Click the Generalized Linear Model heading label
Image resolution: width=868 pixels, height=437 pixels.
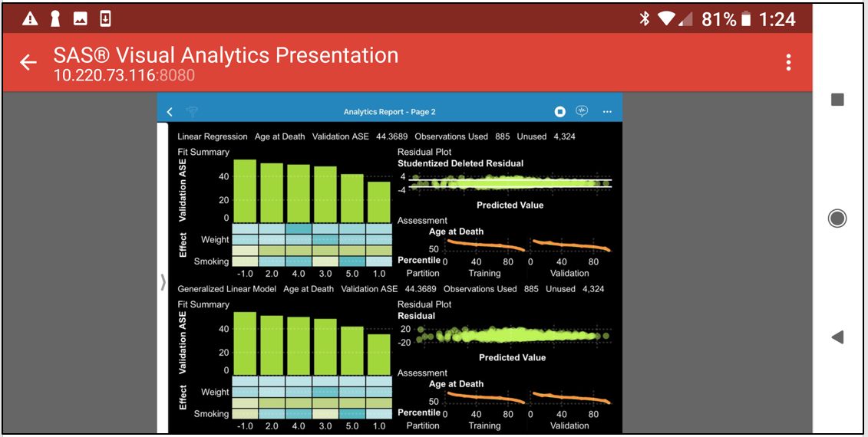[226, 289]
